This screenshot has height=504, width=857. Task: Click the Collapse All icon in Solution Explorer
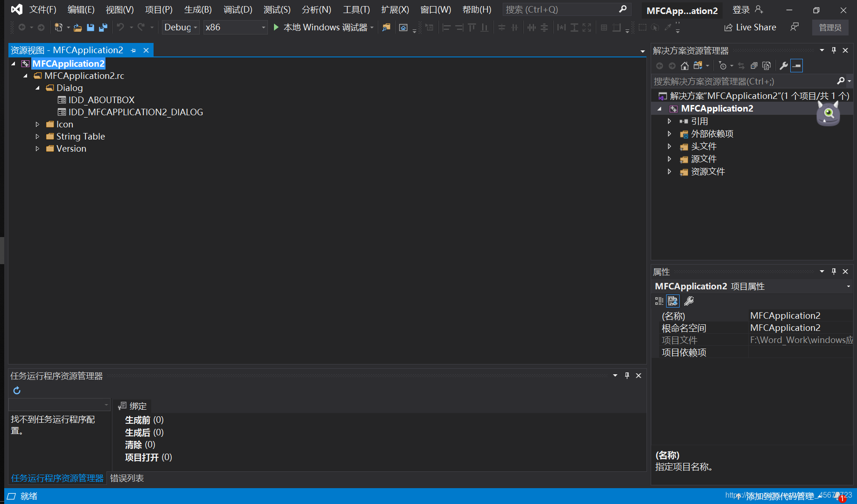click(754, 66)
